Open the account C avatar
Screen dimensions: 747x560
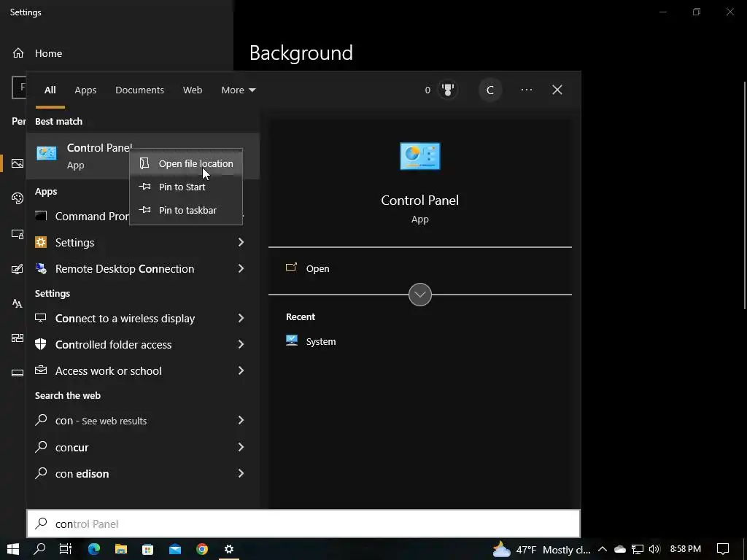pyautogui.click(x=489, y=90)
